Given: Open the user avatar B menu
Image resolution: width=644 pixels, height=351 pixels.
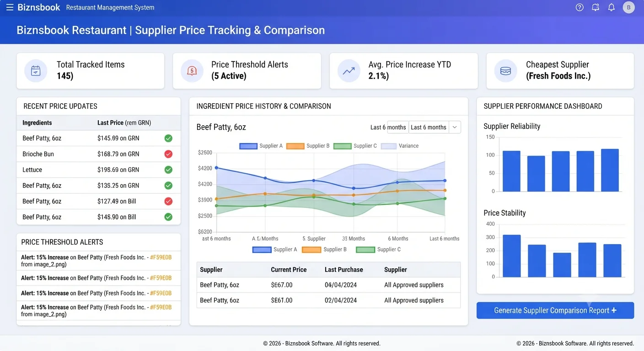Looking at the screenshot, I should click(x=629, y=7).
